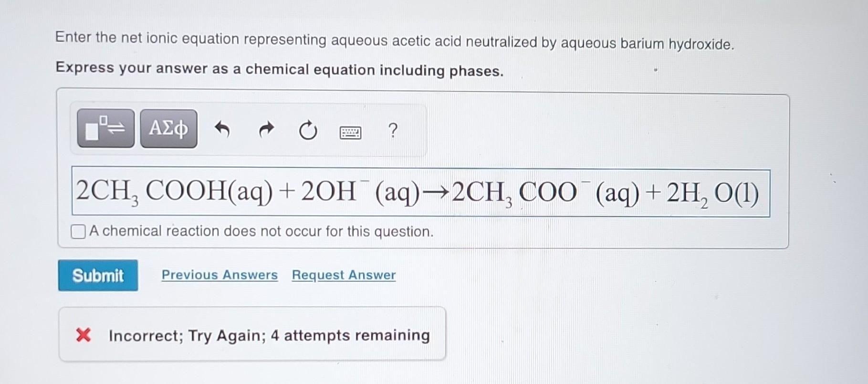Open the ΑΣφ Greek symbols palette
This screenshot has width=868, height=384.
[x=168, y=129]
